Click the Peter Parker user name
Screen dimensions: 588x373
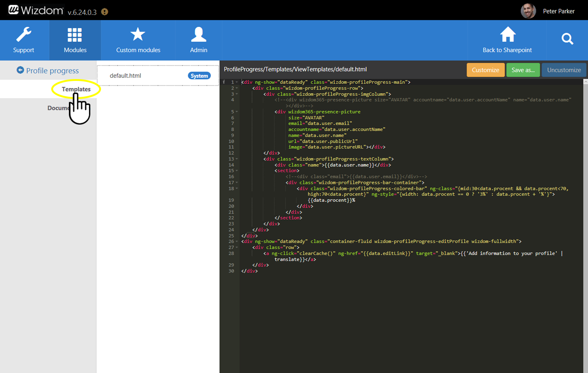[559, 11]
